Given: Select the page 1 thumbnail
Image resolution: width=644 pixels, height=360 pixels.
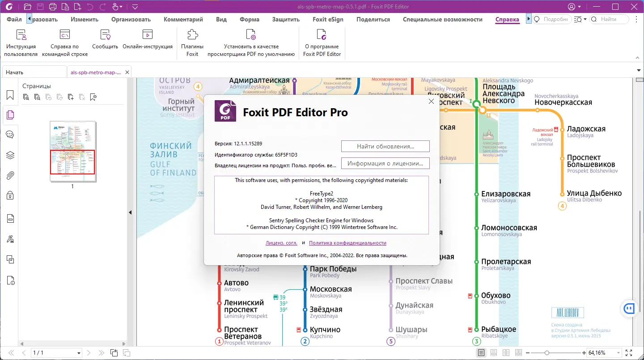Looking at the screenshot, I should click(73, 151).
